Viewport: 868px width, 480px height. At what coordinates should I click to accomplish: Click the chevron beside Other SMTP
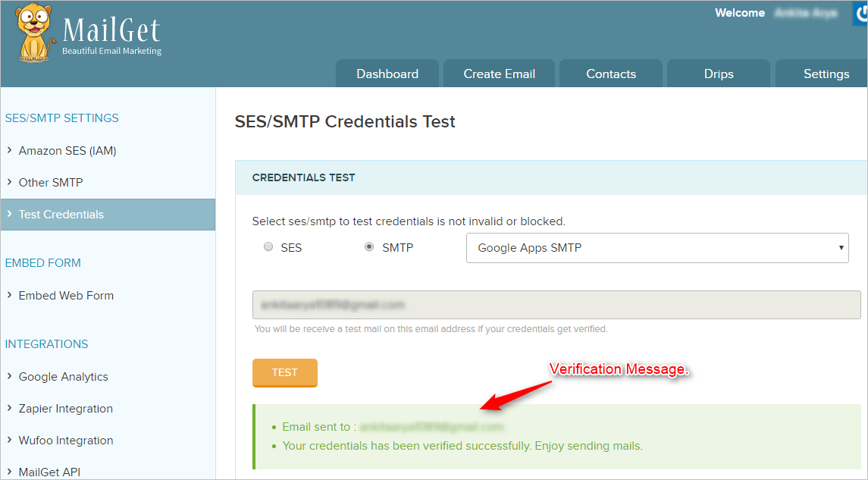click(x=9, y=182)
